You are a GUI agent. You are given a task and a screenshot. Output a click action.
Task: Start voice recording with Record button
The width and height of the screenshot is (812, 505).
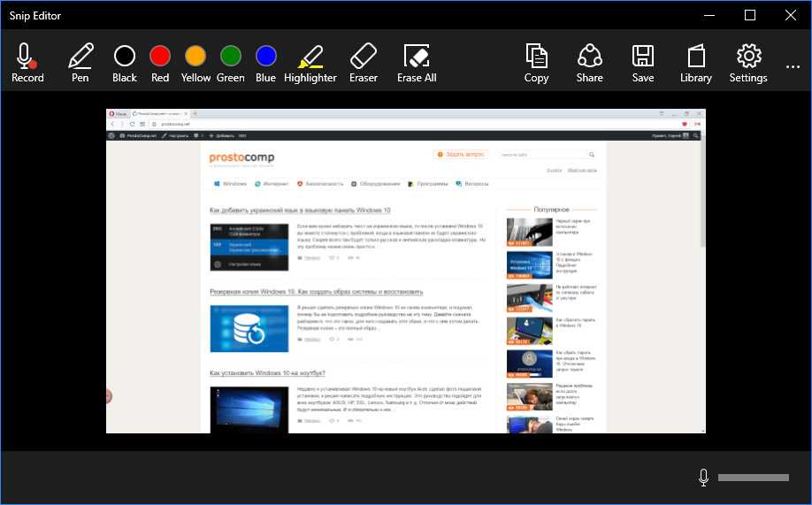click(x=27, y=62)
